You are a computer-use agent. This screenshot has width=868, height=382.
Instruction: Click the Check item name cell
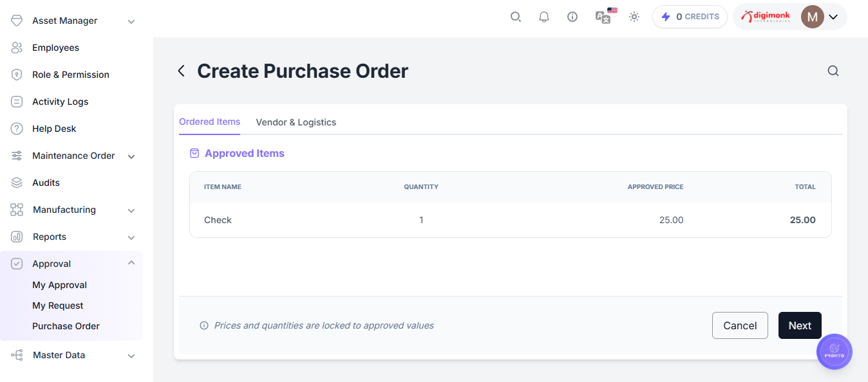218,220
